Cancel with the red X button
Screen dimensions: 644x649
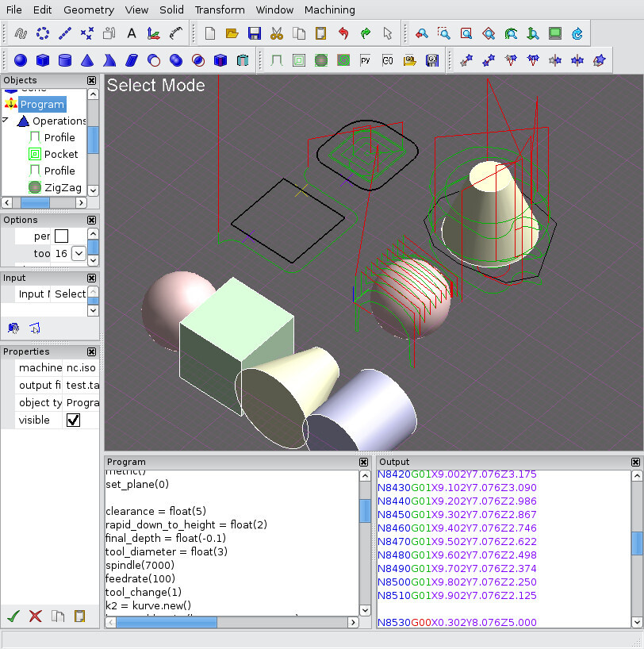(35, 616)
